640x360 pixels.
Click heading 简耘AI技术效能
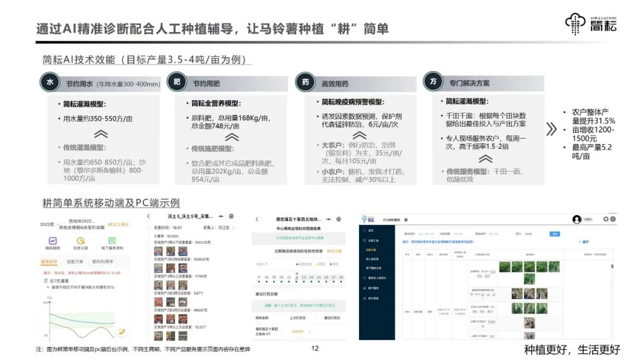point(79,60)
